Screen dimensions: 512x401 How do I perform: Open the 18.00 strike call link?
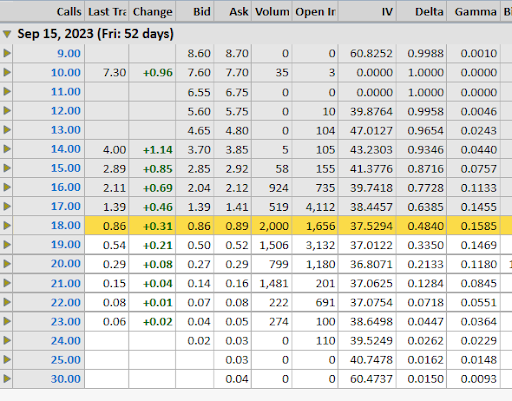[x=66, y=225]
